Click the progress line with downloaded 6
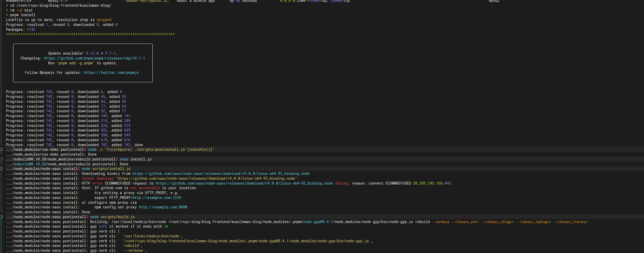644x253 pixels. pos(64,92)
